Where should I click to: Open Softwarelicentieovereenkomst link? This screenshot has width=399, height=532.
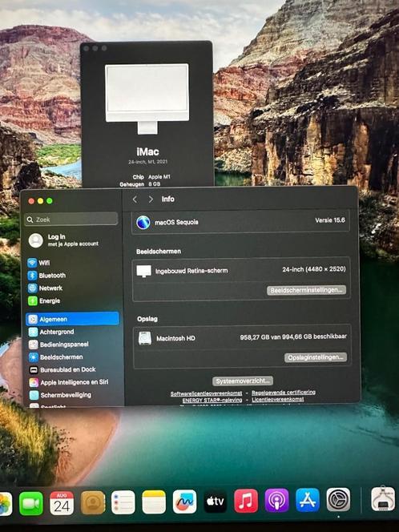pyautogui.click(x=206, y=393)
